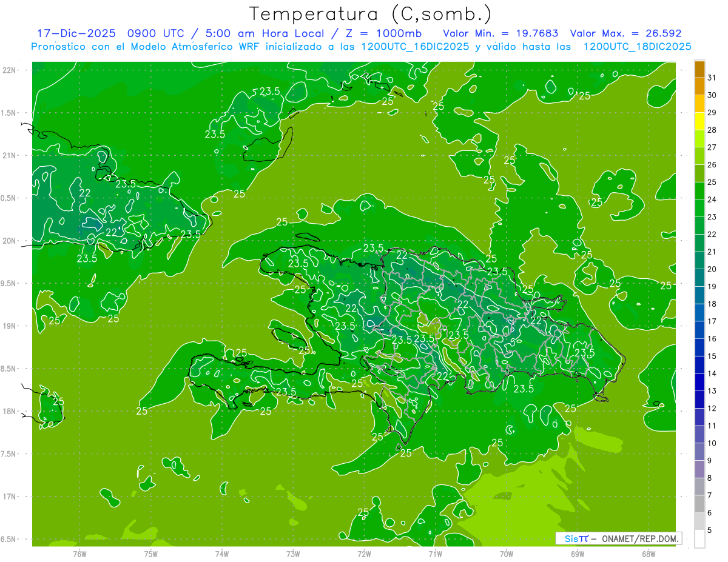Click the legend scale value "29"
The width and height of the screenshot is (728, 562).
click(712, 112)
